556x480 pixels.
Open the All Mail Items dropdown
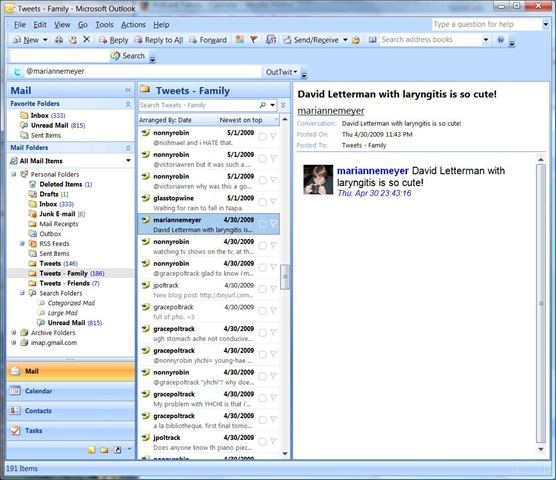click(x=128, y=161)
